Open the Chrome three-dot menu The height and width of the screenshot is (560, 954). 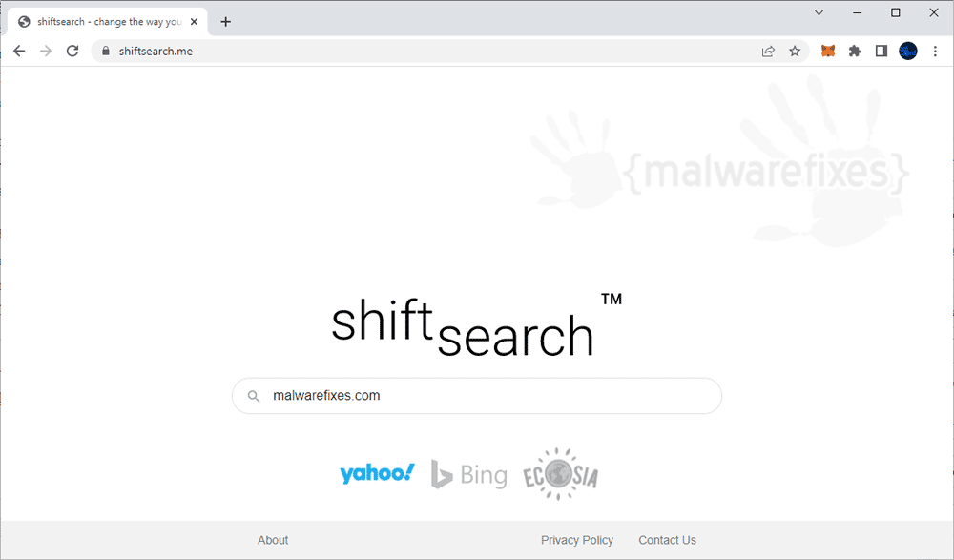(x=935, y=52)
